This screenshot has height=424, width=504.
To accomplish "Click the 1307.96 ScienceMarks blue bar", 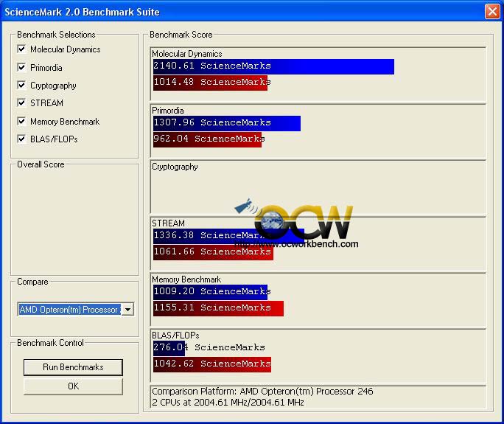I will click(x=227, y=123).
